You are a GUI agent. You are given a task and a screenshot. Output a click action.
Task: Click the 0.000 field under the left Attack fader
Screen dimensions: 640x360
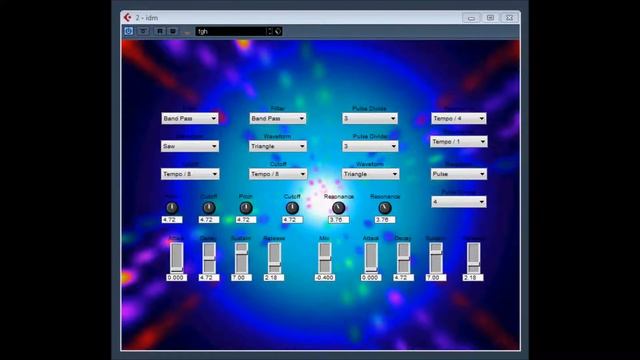177,278
